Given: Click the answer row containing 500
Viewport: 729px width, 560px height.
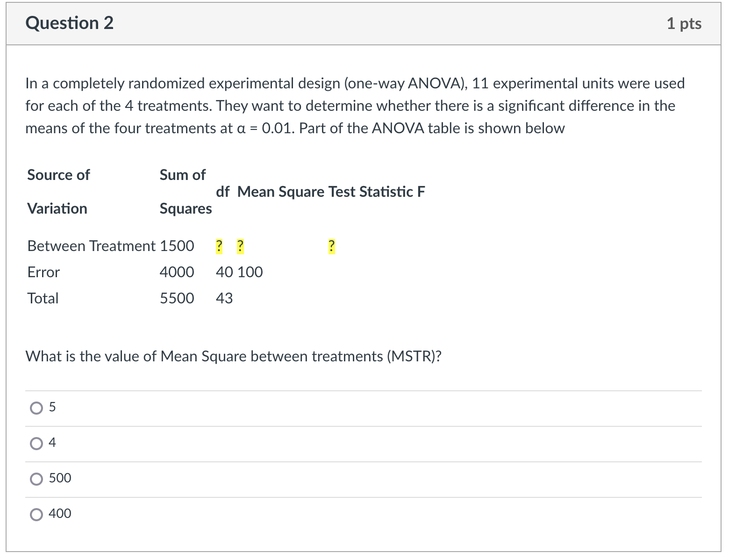Looking at the screenshot, I should coord(327,479).
